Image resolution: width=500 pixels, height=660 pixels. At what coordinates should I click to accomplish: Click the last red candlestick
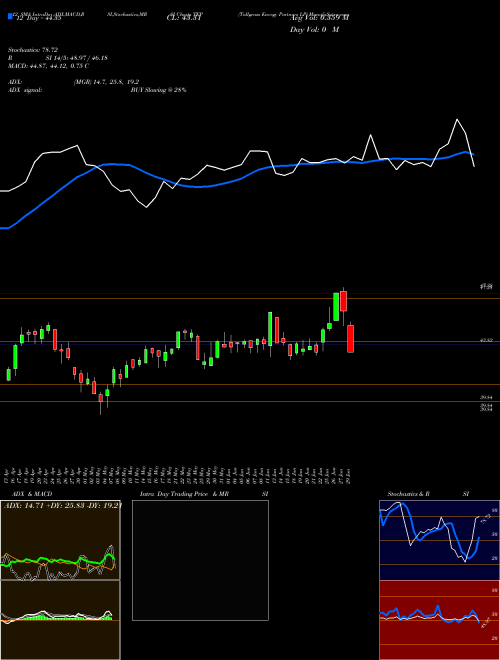pos(350,338)
